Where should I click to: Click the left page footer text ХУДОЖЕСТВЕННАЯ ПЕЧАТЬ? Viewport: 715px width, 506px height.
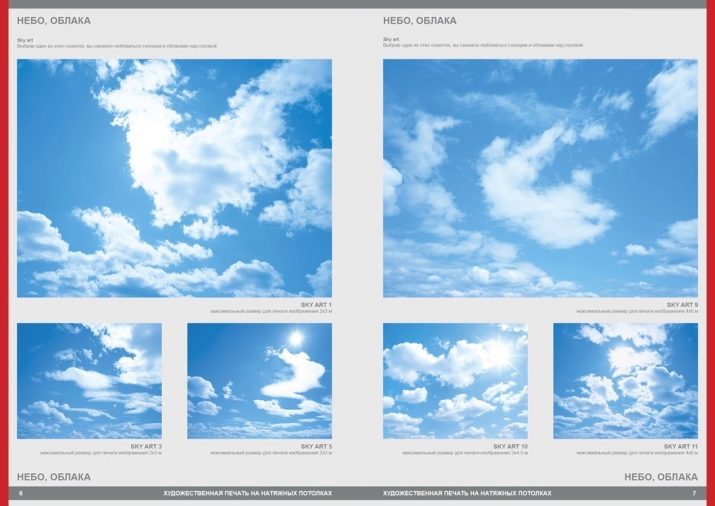click(x=248, y=493)
